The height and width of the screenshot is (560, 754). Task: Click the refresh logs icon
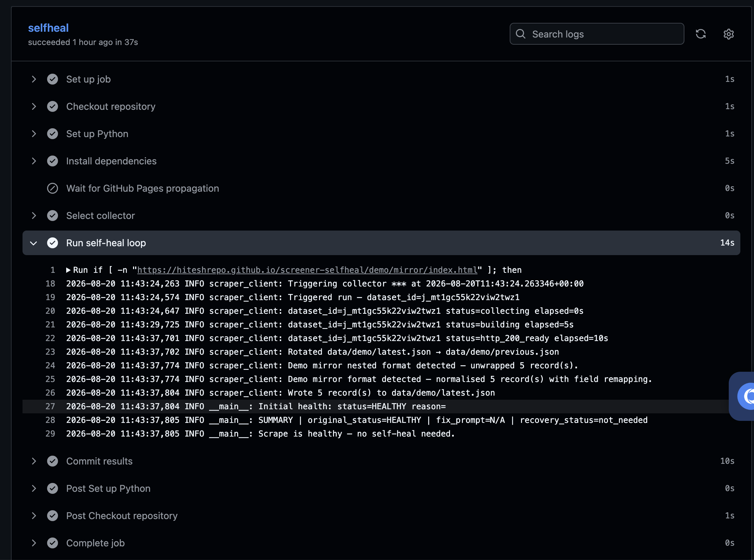[700, 34]
